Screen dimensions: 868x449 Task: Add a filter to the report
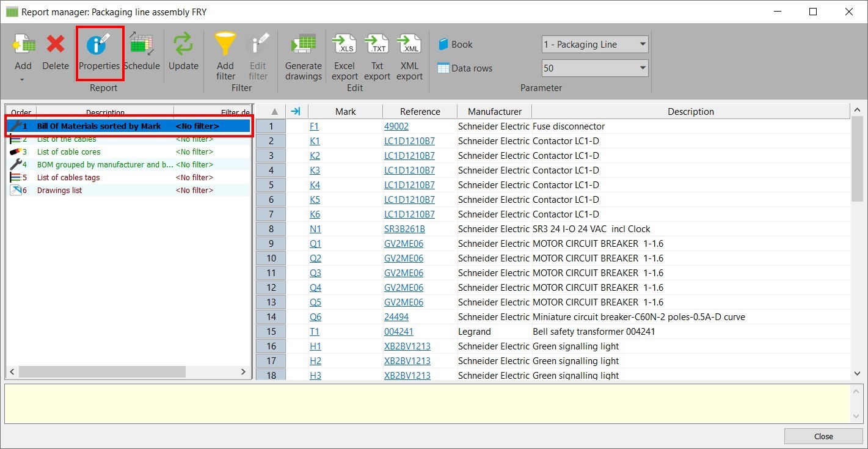pyautogui.click(x=225, y=52)
